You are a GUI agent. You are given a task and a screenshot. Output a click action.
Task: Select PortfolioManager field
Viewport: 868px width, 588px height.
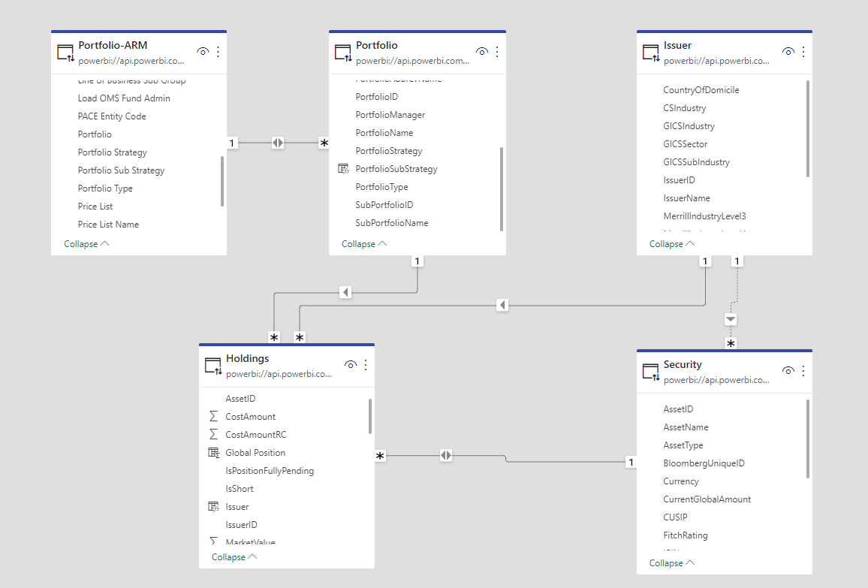pos(390,115)
